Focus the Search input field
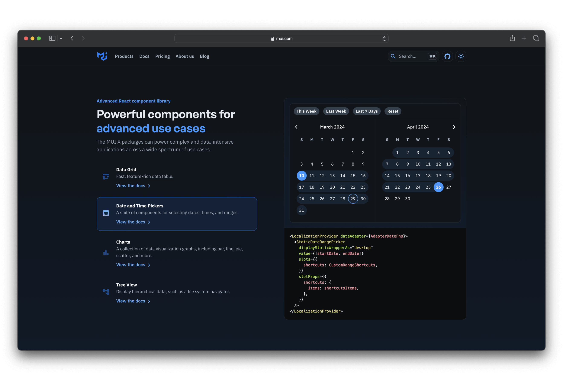The image size is (563, 392). (414, 56)
